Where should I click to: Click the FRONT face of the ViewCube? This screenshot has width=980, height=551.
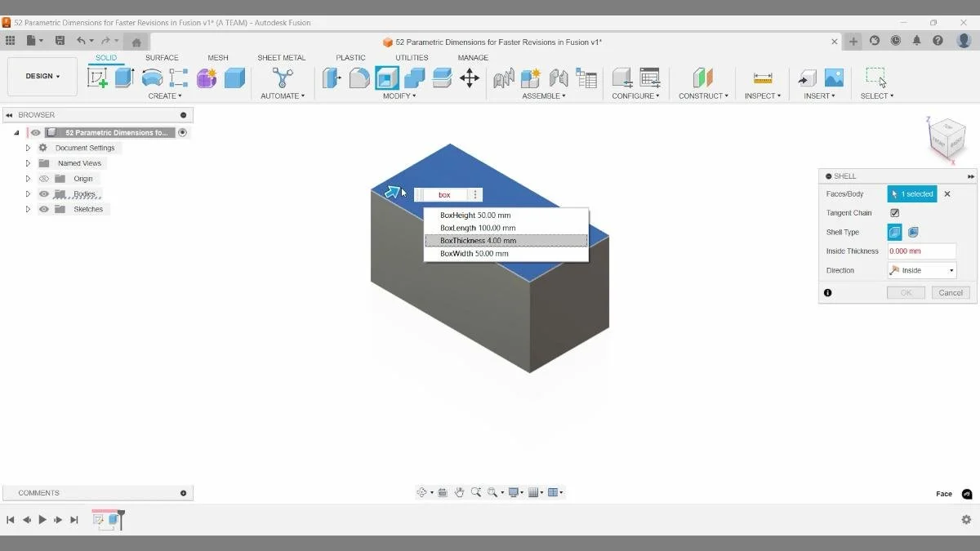[957, 143]
